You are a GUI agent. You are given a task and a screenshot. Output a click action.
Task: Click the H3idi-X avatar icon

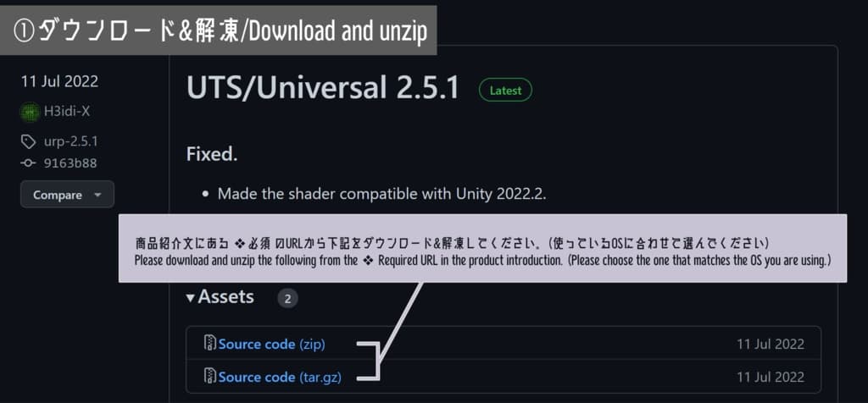[x=30, y=113]
